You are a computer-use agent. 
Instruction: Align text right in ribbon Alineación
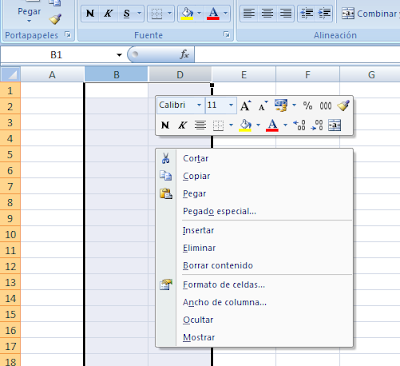pyautogui.click(x=285, y=14)
